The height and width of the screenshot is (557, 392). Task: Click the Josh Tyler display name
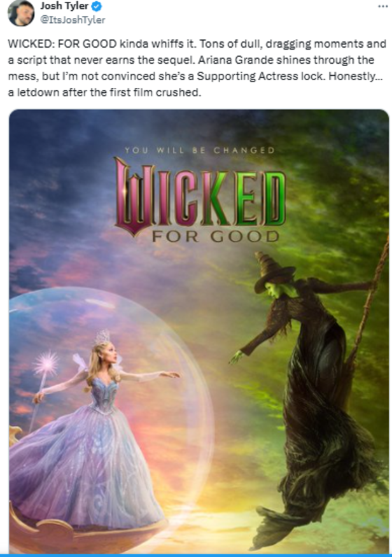click(x=64, y=6)
